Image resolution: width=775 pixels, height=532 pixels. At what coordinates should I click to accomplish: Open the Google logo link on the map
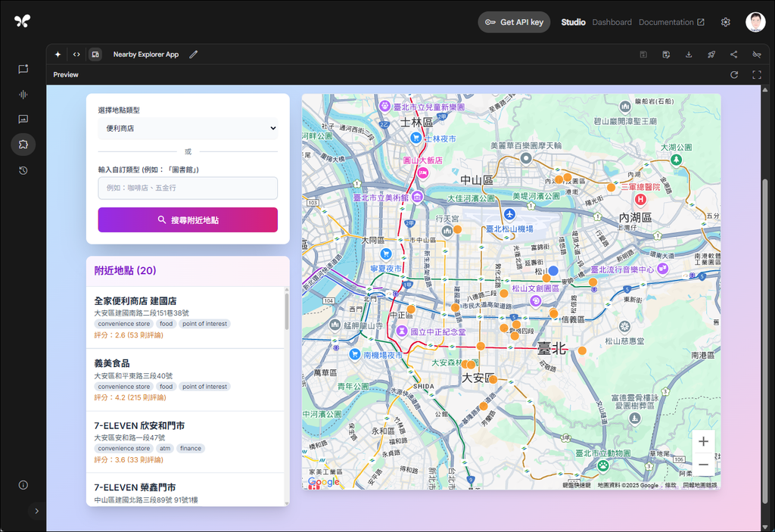(x=324, y=482)
